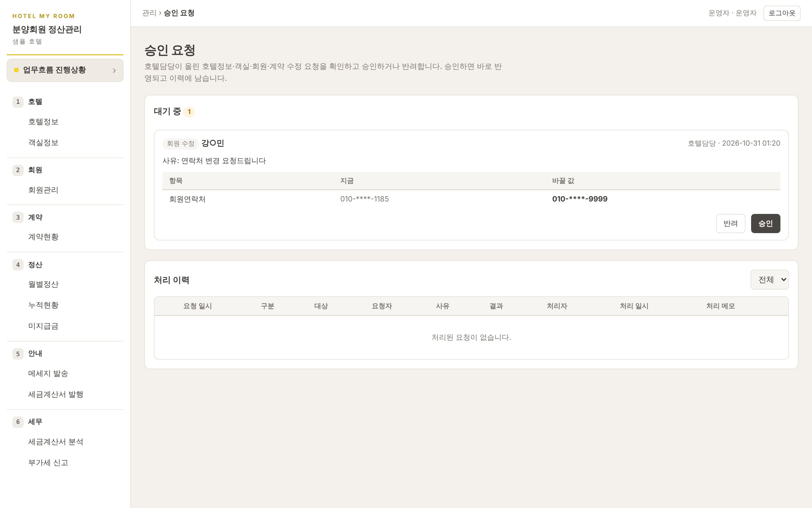The height and width of the screenshot is (508, 812).
Task: Click the timestamp 호텔담당 · 2026-10-31 01:20
Action: tap(734, 143)
